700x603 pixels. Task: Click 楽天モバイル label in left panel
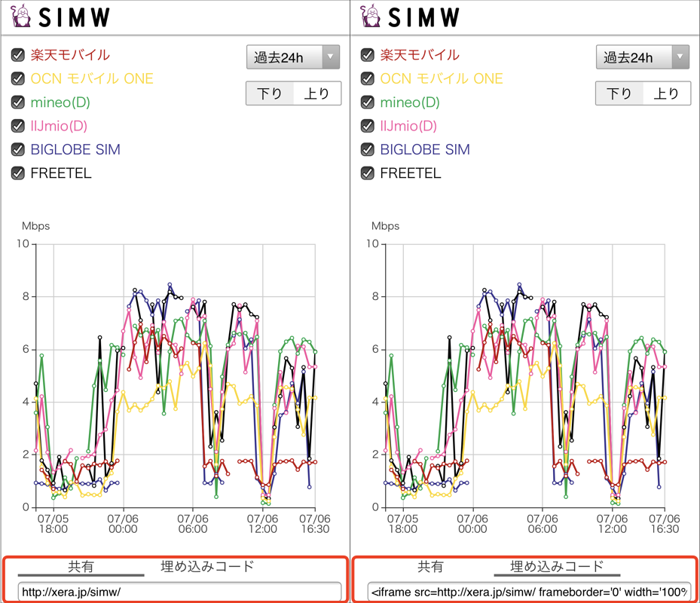tap(70, 55)
